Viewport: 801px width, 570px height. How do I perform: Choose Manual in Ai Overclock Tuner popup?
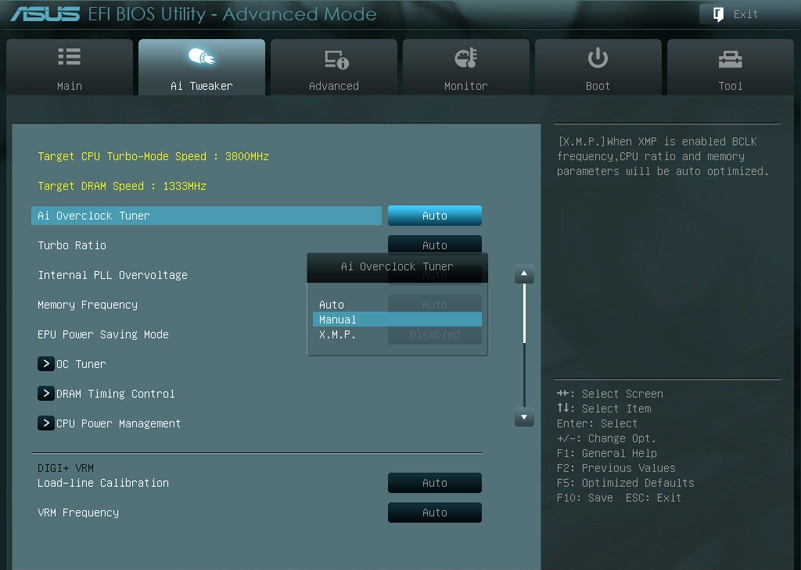pos(397,319)
